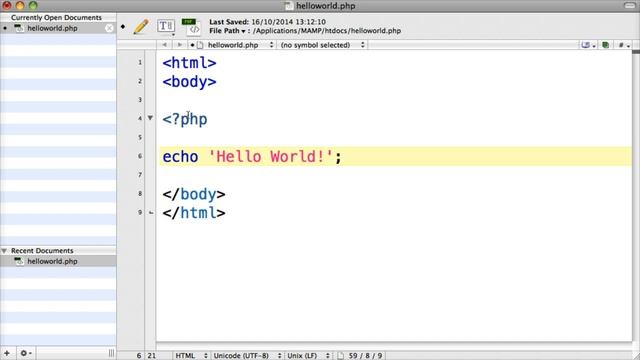The image size is (640, 360).
Task: Click the <body> tag on line 2
Action: [189, 82]
